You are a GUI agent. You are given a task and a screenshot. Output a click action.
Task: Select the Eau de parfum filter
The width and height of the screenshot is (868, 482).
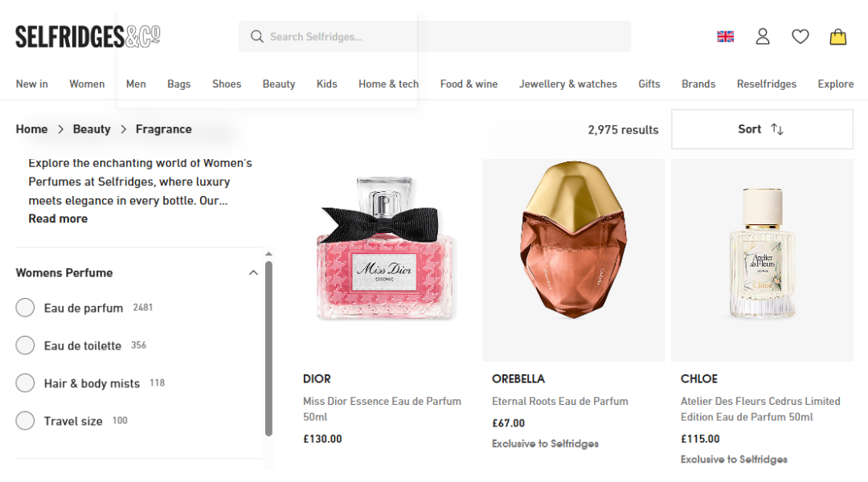pos(25,308)
